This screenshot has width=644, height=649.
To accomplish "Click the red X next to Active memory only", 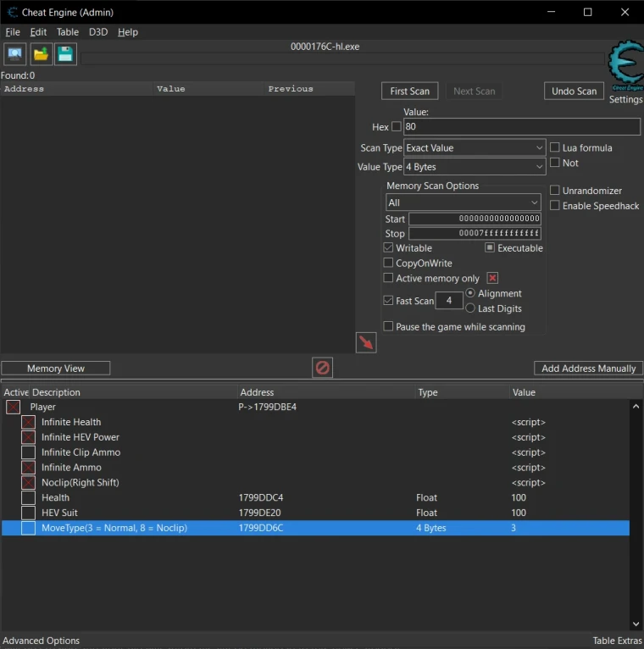I will pyautogui.click(x=492, y=278).
